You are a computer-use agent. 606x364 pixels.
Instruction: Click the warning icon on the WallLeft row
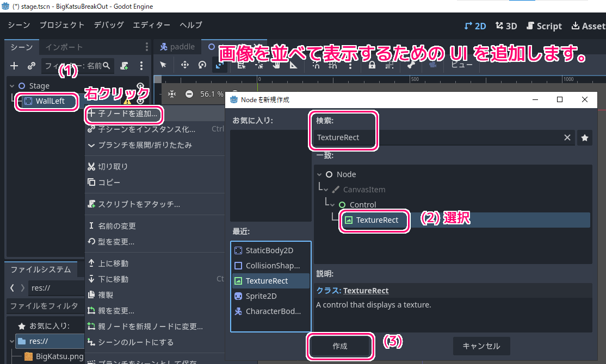pos(127,101)
